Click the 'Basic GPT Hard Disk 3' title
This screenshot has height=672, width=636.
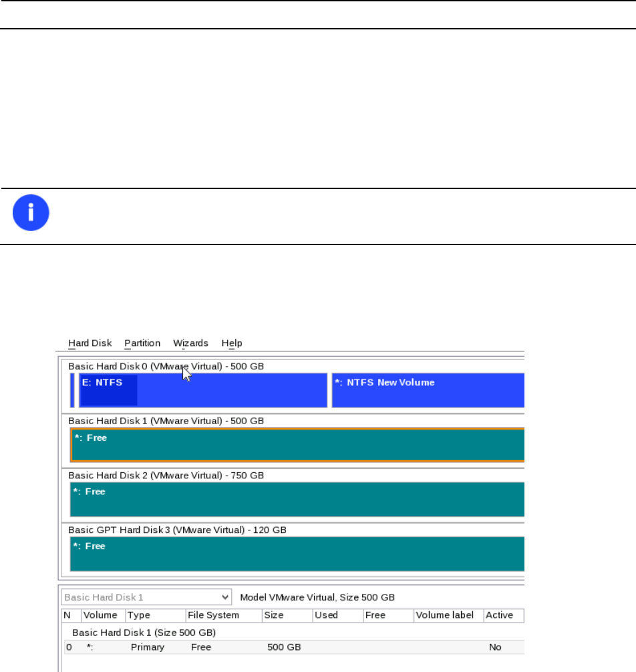(177, 530)
